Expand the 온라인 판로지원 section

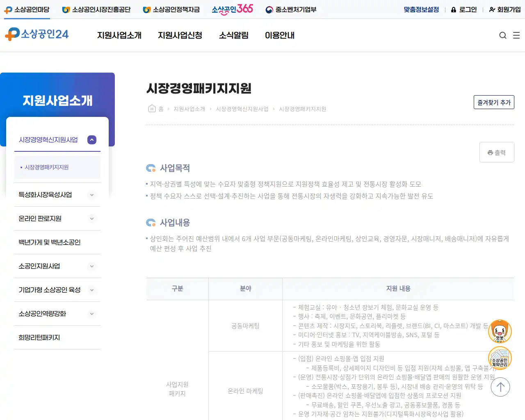pos(92,219)
